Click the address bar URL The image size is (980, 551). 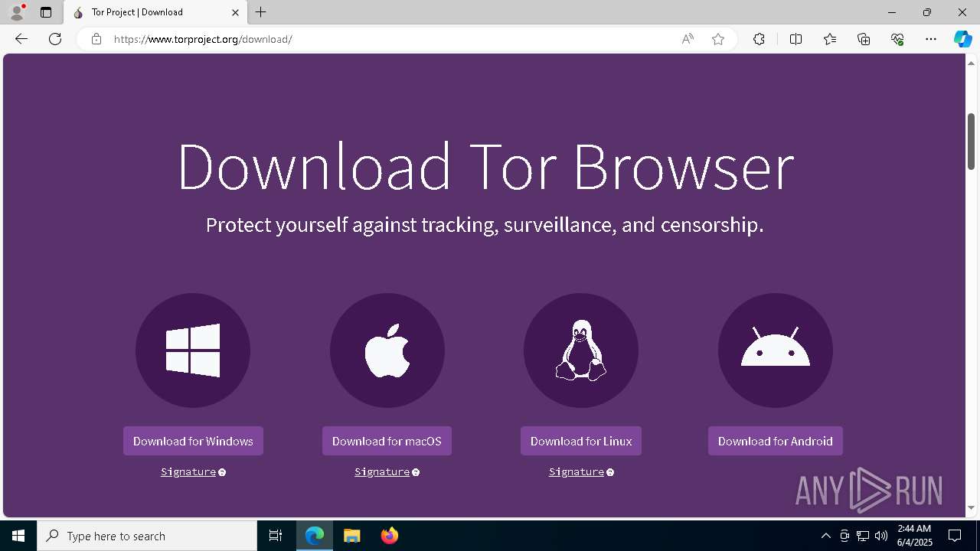(203, 39)
